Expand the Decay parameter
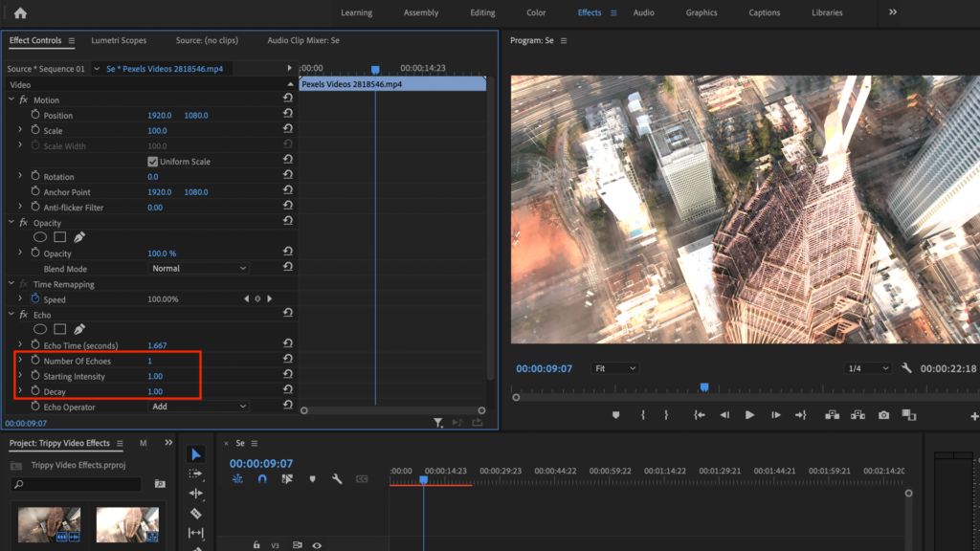The width and height of the screenshot is (980, 551). (20, 391)
